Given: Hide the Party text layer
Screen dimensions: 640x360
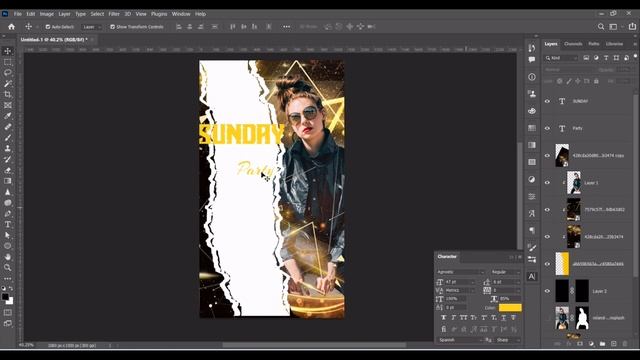Looking at the screenshot, I should [547, 128].
